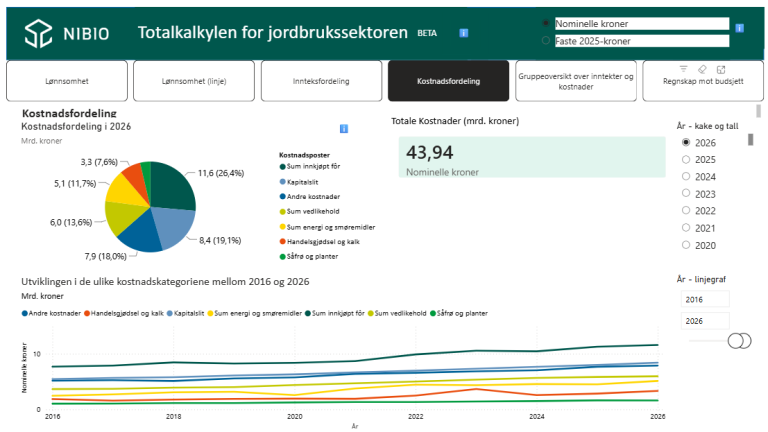Click Sum vedlikehold in line chart legend
The height and width of the screenshot is (432, 768).
[397, 313]
